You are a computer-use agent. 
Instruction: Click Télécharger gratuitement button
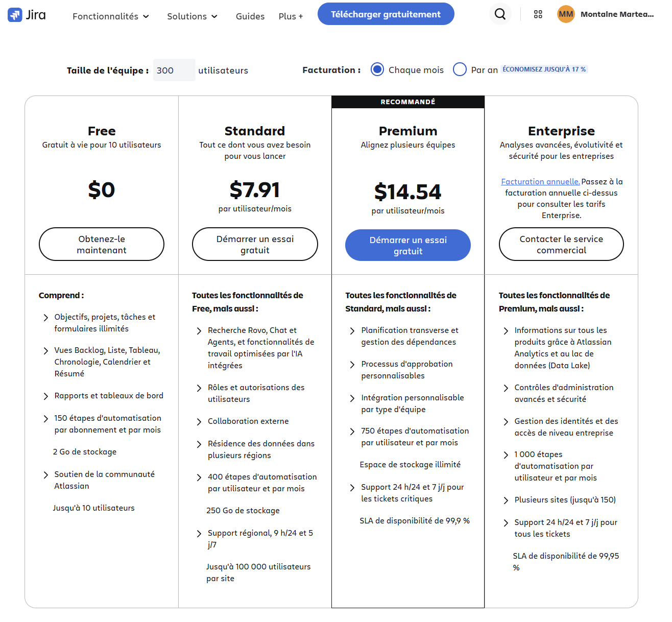386,14
